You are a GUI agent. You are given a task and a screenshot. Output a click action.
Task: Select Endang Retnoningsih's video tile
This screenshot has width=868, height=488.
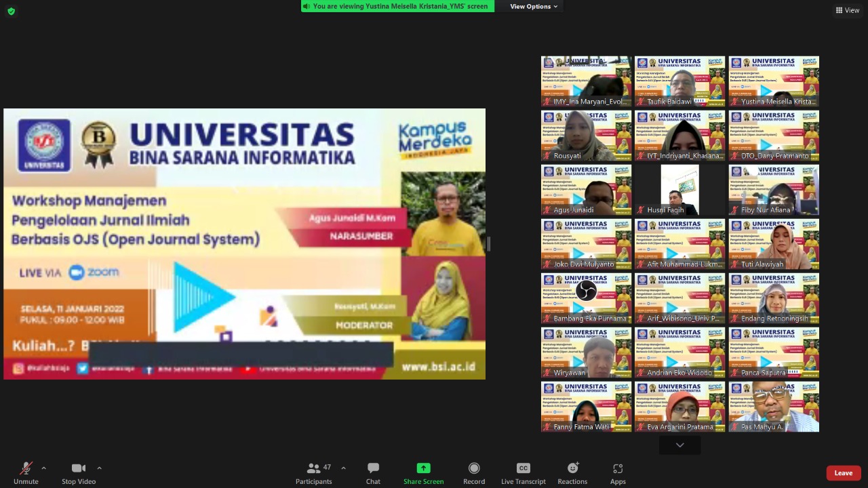[x=774, y=298]
